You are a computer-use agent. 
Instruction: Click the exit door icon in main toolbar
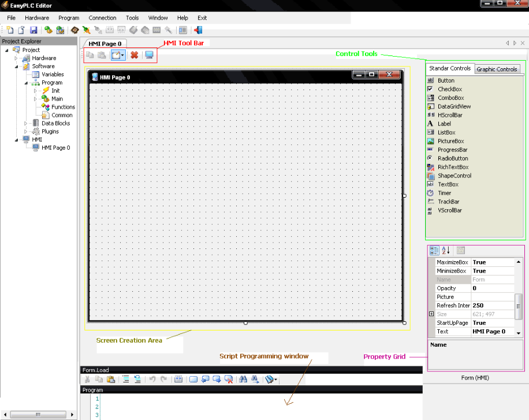pyautogui.click(x=198, y=30)
